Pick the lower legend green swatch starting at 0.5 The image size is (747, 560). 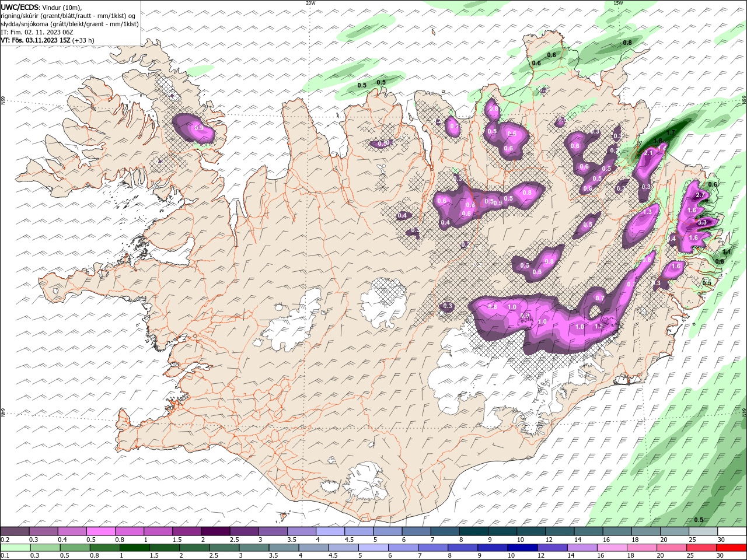(75, 548)
